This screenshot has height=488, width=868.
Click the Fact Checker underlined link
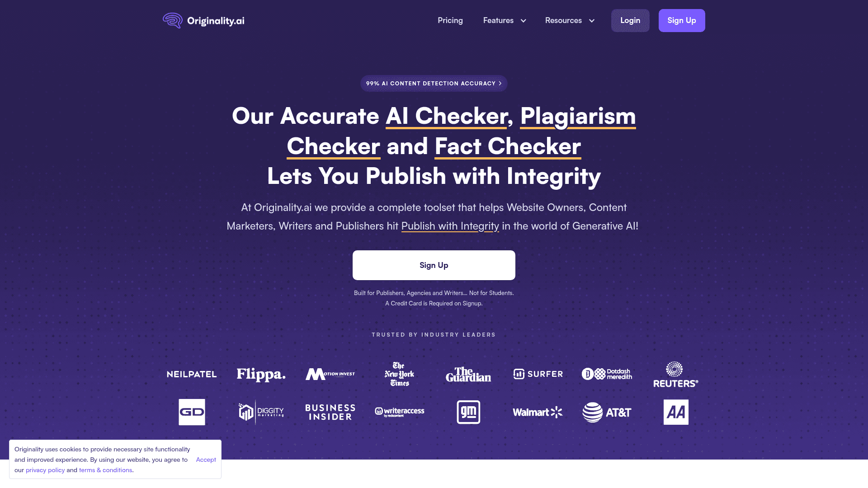point(508,145)
